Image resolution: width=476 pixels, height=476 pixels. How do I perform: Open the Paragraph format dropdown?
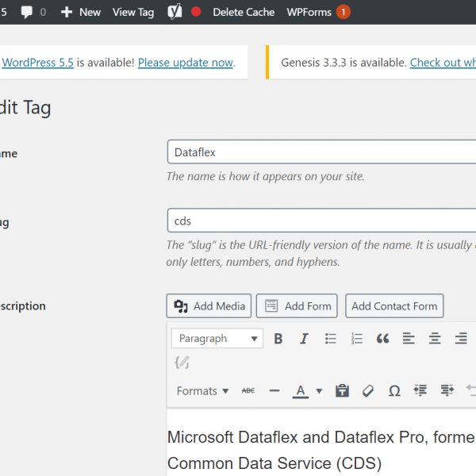click(217, 338)
